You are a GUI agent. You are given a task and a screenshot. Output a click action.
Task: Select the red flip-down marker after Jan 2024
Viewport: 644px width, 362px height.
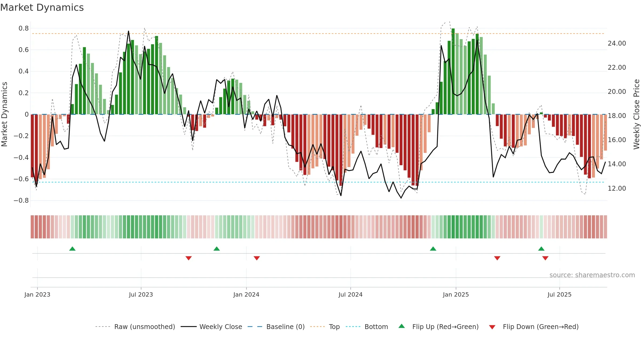click(257, 258)
